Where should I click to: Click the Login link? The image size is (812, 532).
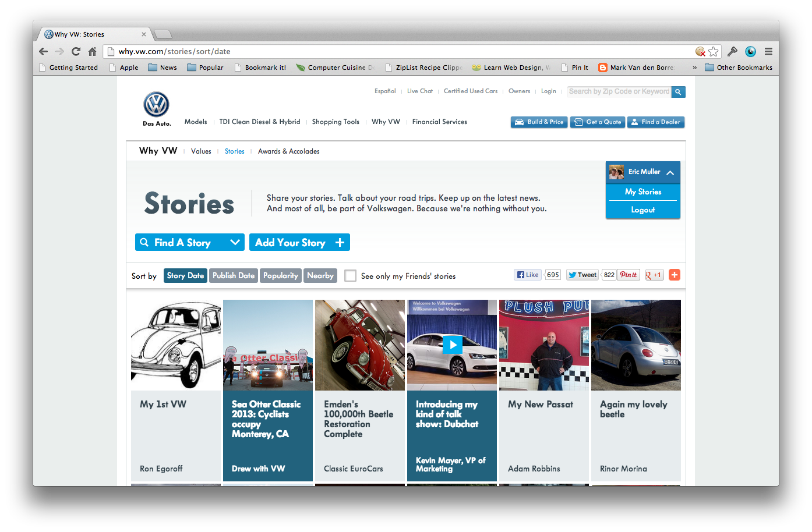tap(549, 91)
